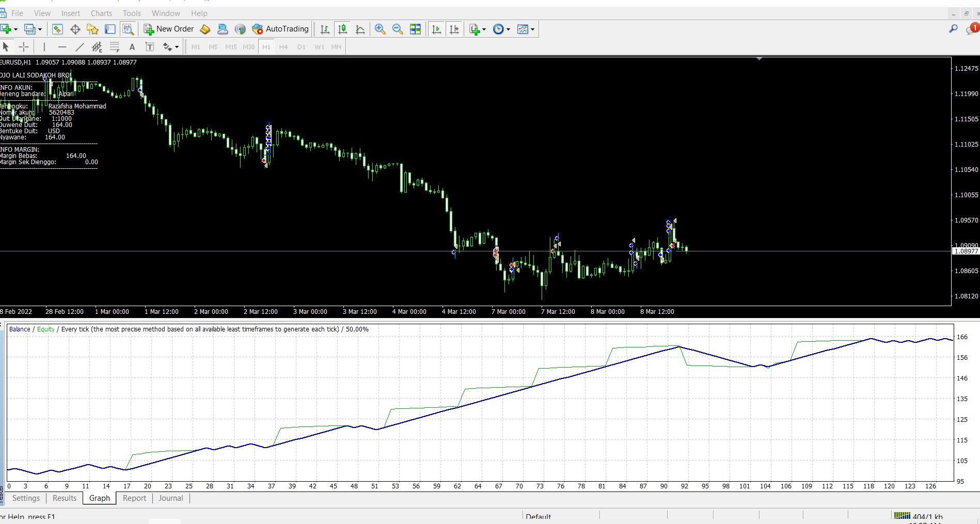
Task: Open the View menu
Action: [42, 13]
